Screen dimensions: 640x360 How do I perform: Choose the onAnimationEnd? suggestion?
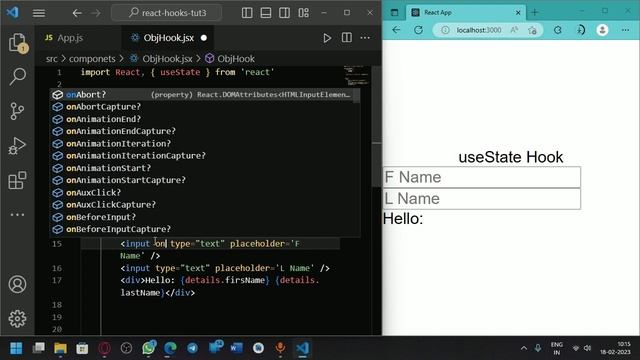tap(205, 119)
